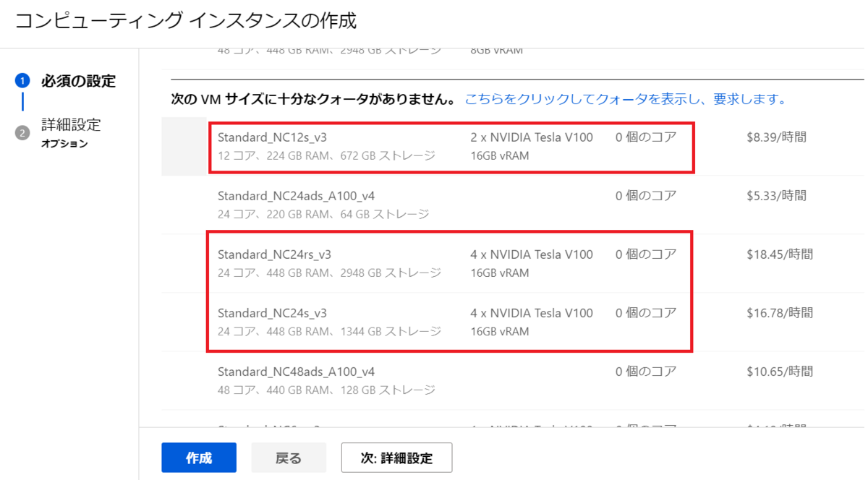
Task: Click the $10.65/時間 price
Action: 780,371
